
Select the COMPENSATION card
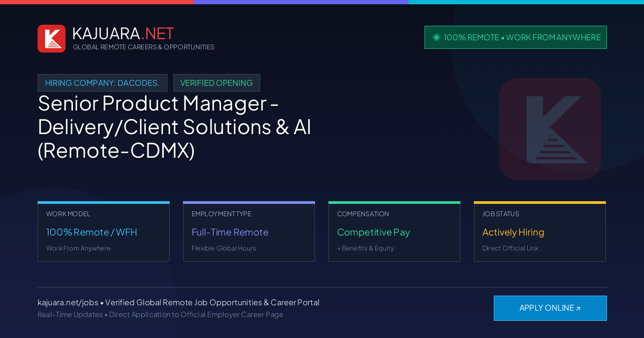(394, 232)
